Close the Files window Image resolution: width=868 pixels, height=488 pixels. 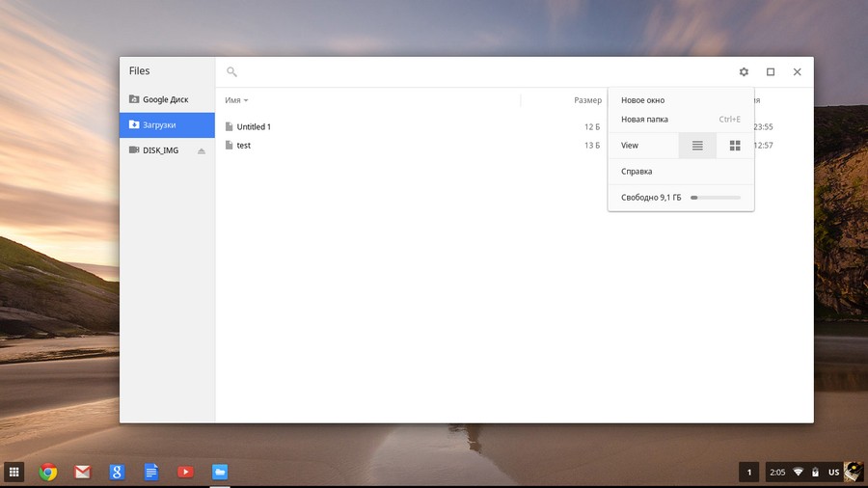tap(798, 72)
